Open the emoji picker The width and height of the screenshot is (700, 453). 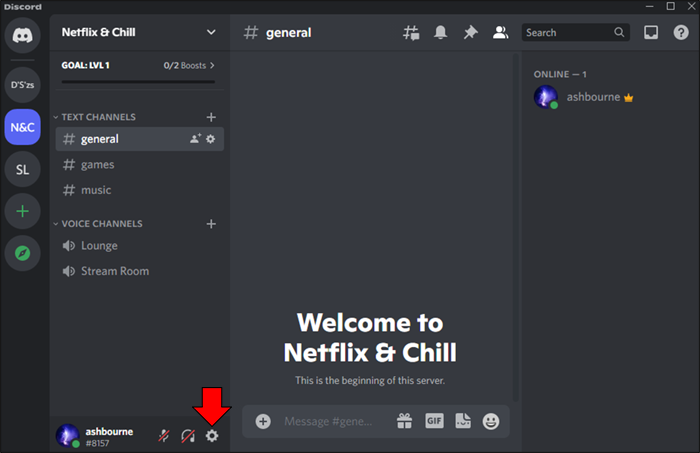491,421
